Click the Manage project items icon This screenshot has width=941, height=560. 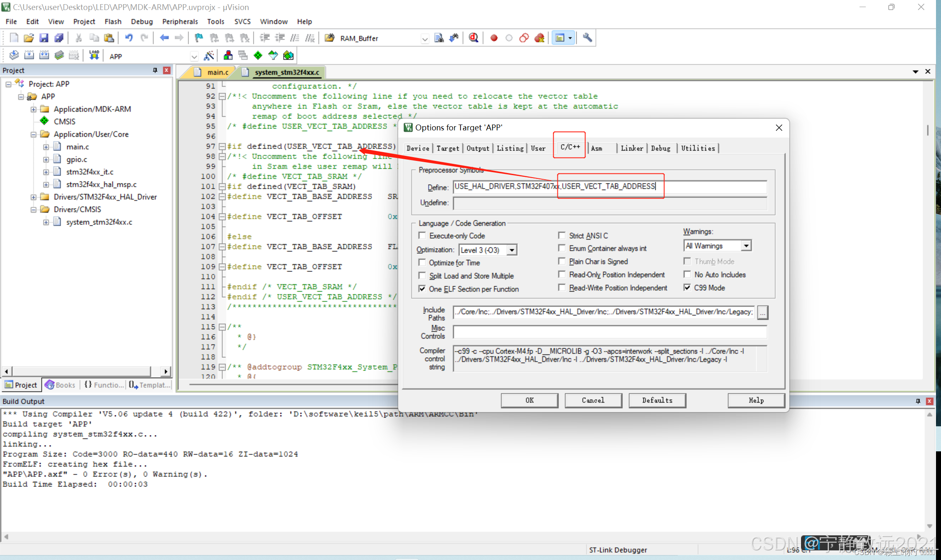click(228, 56)
